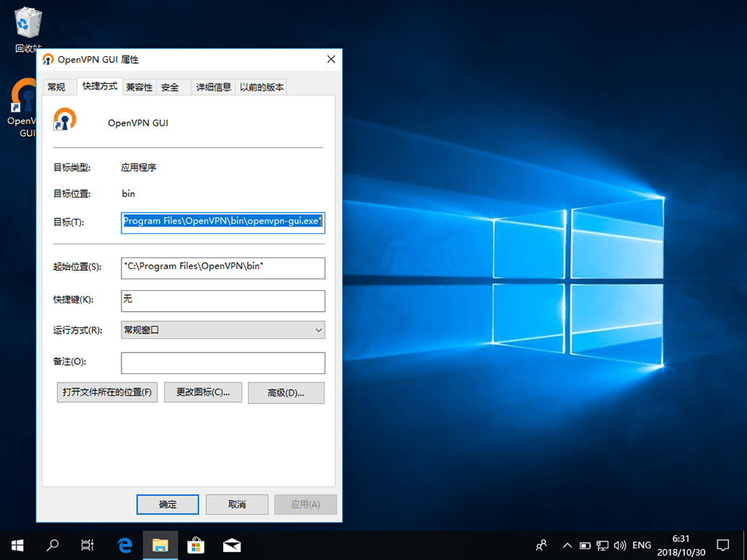Switch to the 详细信息 tab
The height and width of the screenshot is (560, 747).
(x=213, y=87)
